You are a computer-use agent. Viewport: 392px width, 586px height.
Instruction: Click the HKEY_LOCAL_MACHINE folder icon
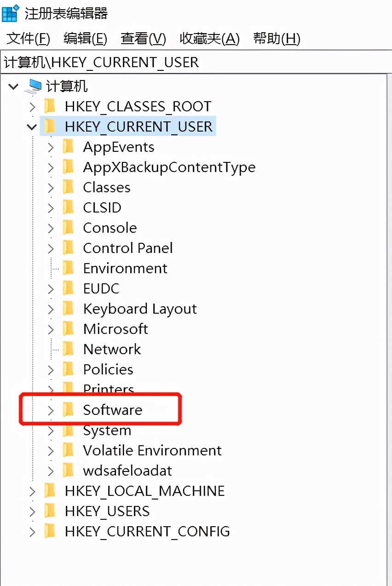[51, 491]
